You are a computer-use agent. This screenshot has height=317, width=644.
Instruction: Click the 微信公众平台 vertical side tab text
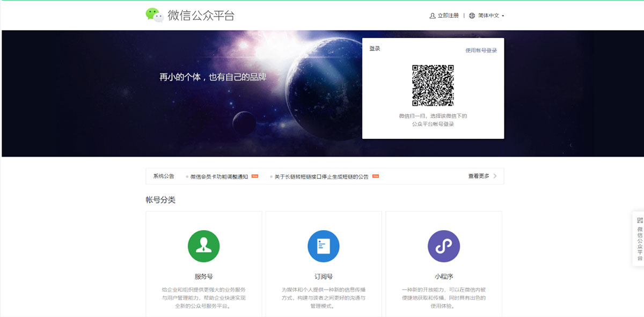point(639,244)
